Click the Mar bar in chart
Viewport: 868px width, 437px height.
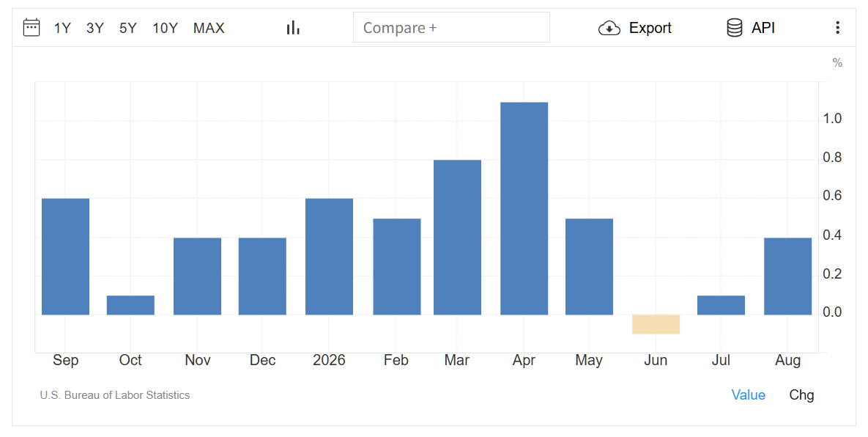coord(456,238)
